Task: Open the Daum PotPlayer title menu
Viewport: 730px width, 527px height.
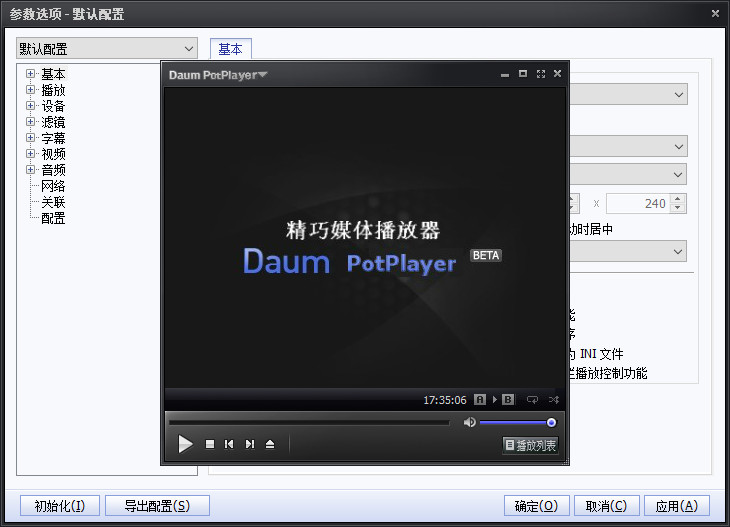Action: click(218, 75)
